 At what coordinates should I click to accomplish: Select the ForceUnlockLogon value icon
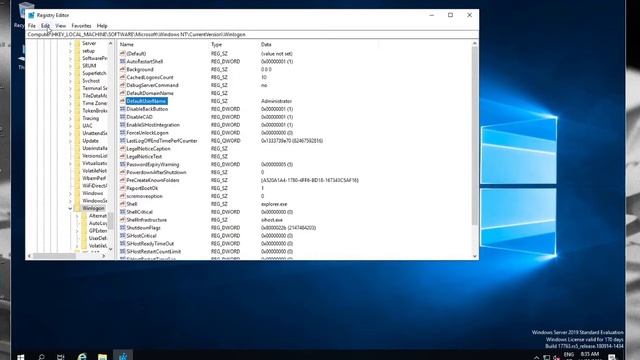click(122, 133)
